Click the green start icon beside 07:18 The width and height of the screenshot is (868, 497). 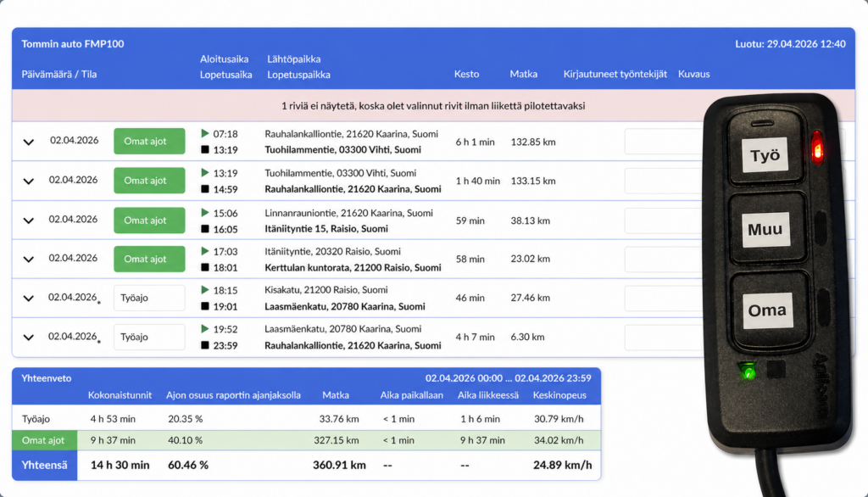click(204, 133)
